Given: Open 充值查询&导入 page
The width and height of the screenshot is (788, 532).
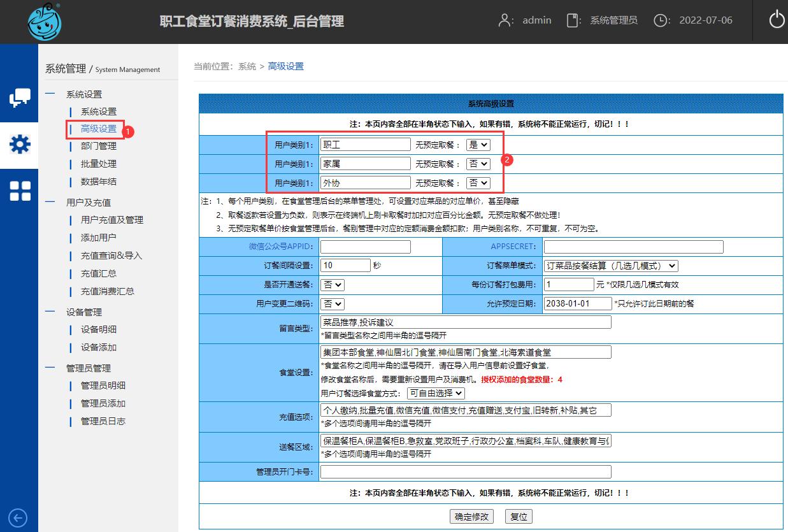Looking at the screenshot, I should [x=111, y=255].
